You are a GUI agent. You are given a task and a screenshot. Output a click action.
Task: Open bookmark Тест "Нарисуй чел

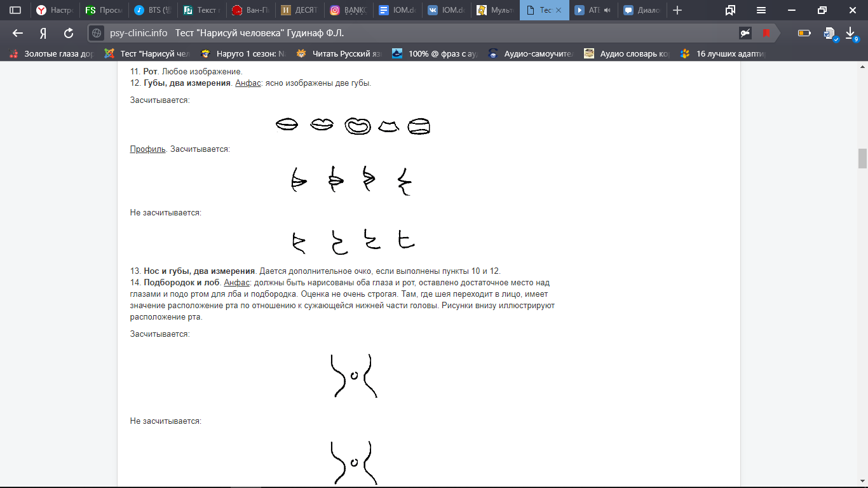tap(147, 54)
